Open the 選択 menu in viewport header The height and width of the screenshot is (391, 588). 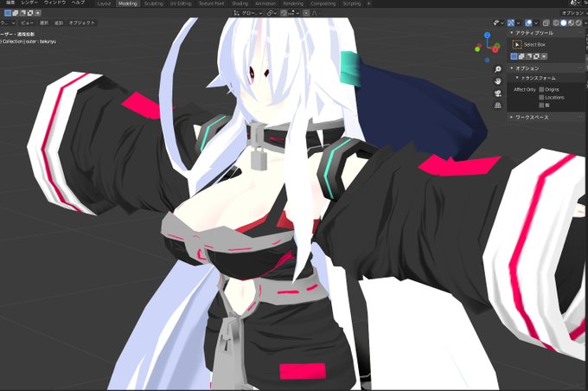pos(44,22)
